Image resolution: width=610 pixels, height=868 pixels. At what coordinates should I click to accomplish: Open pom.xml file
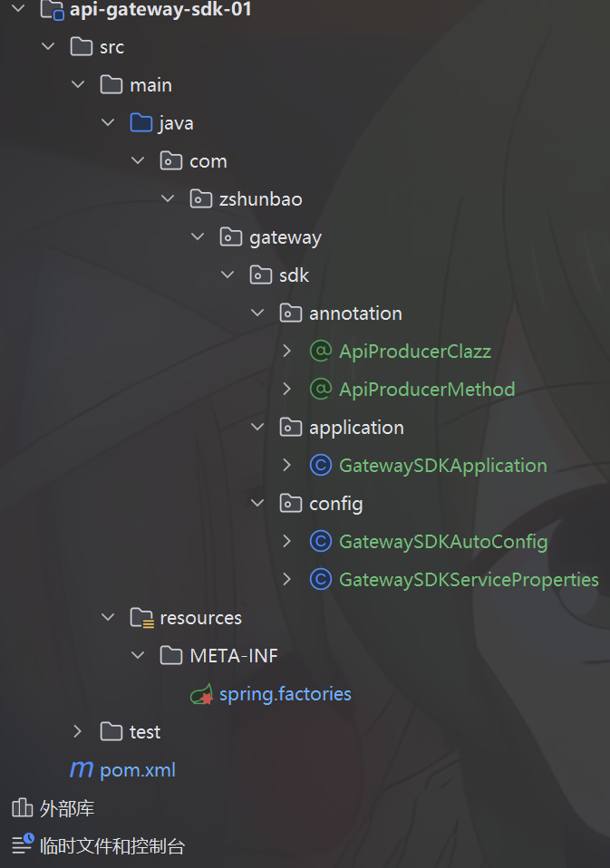(x=137, y=770)
